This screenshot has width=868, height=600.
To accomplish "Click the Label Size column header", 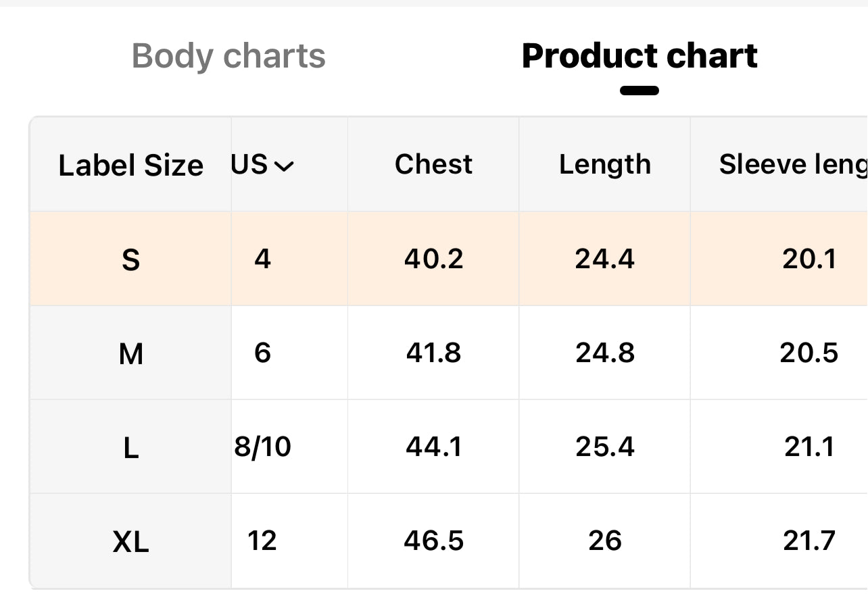I will 130,166.
